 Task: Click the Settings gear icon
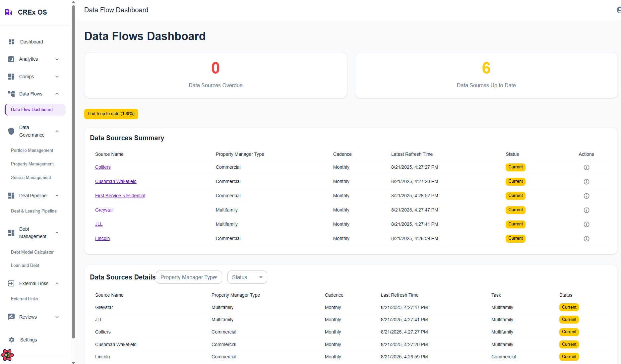(x=12, y=340)
